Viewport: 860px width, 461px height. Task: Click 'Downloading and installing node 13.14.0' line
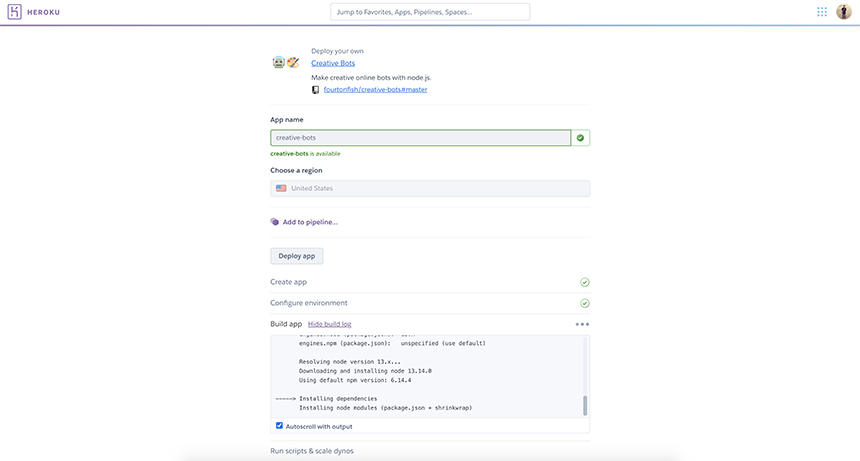365,371
